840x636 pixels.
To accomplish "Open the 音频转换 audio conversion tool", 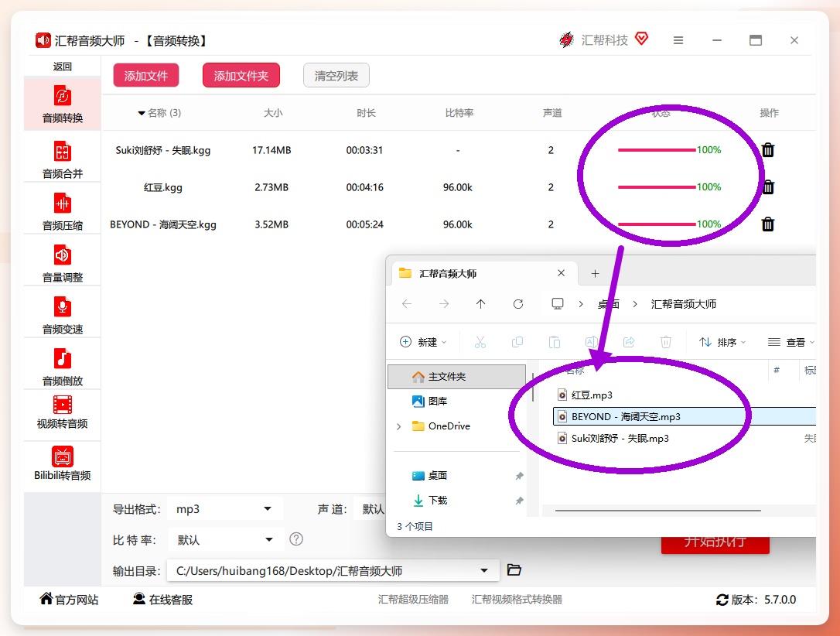I will pyautogui.click(x=62, y=104).
